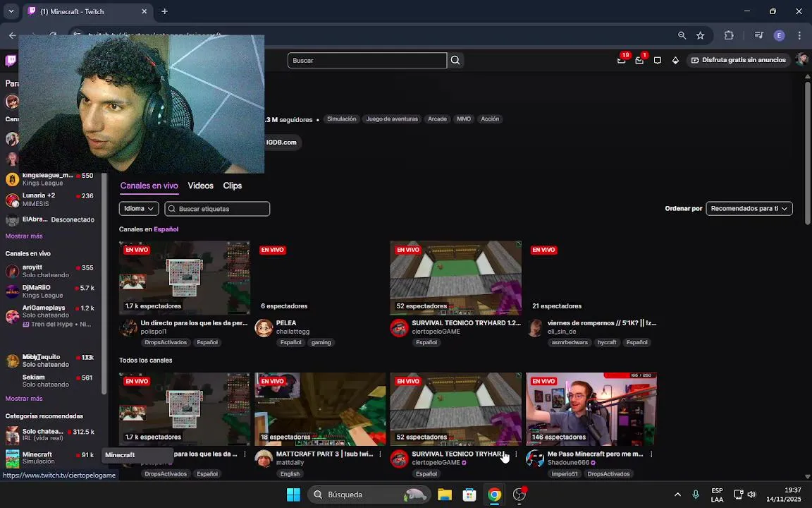Open the prime loot inbox icon with 19 badge

pos(622,60)
